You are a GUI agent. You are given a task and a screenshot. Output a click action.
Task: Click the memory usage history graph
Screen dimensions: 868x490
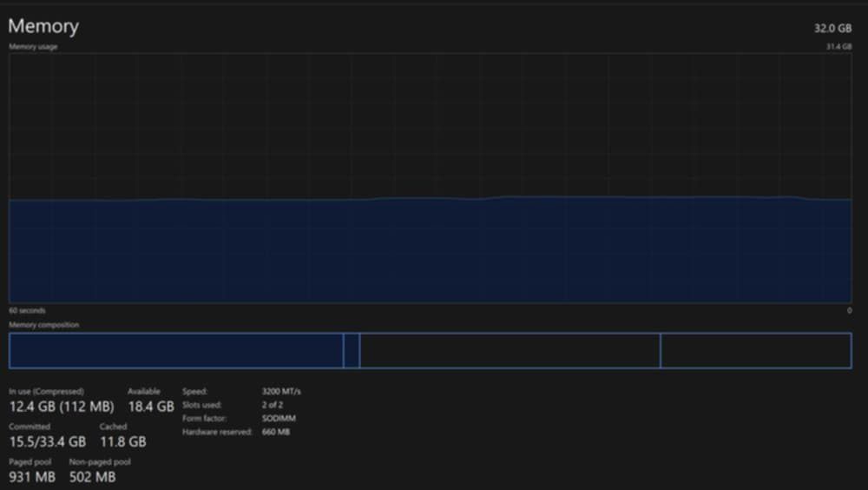point(431,178)
